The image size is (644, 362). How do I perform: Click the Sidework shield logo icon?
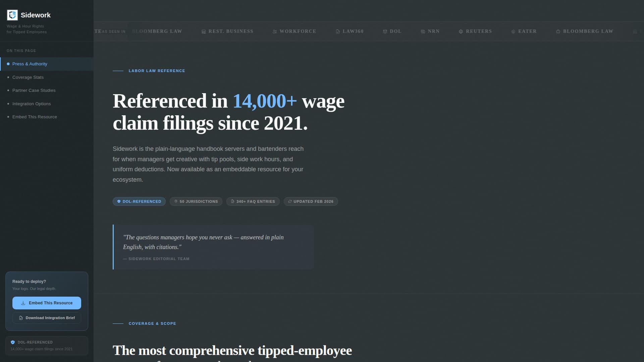pyautogui.click(x=12, y=15)
